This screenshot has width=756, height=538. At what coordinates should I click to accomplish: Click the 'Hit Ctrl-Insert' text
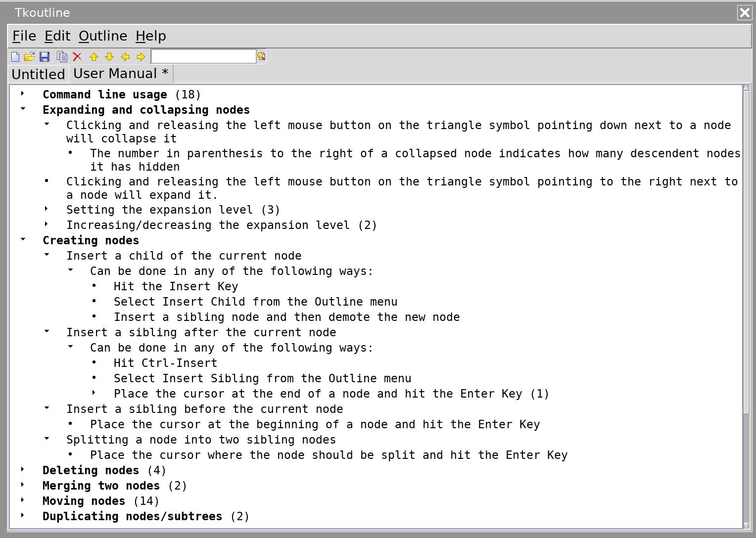(x=166, y=363)
